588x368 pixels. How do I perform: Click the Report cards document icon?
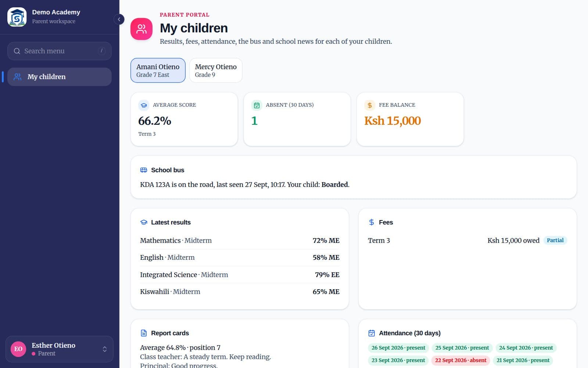tap(144, 333)
